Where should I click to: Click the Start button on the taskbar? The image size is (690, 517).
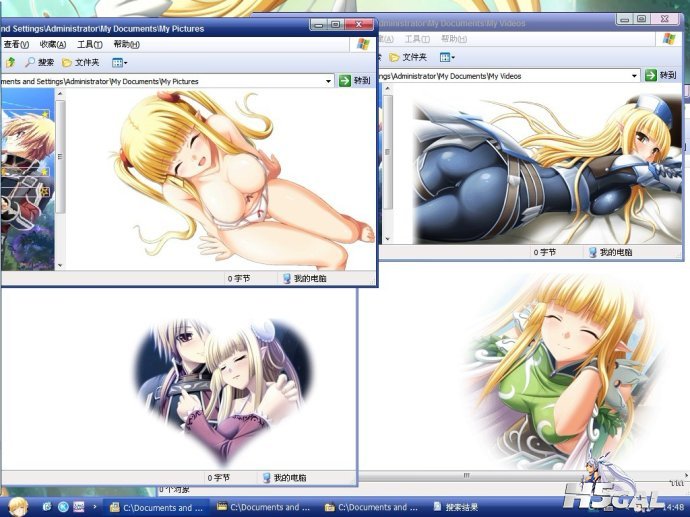18,506
